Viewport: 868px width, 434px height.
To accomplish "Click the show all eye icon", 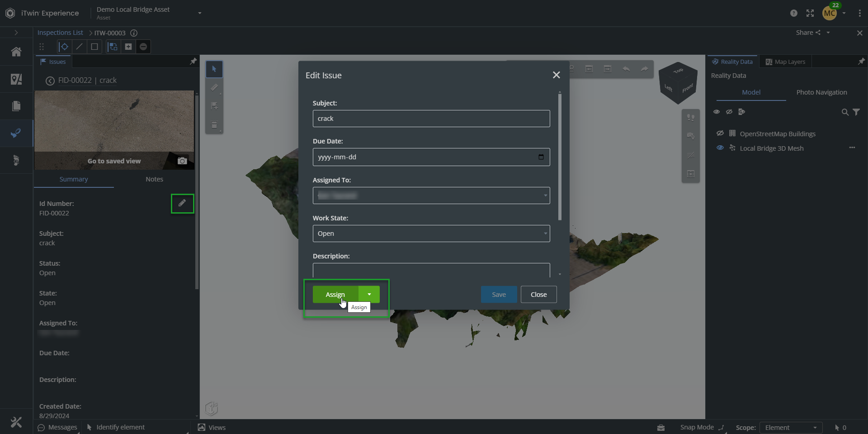I will point(716,112).
